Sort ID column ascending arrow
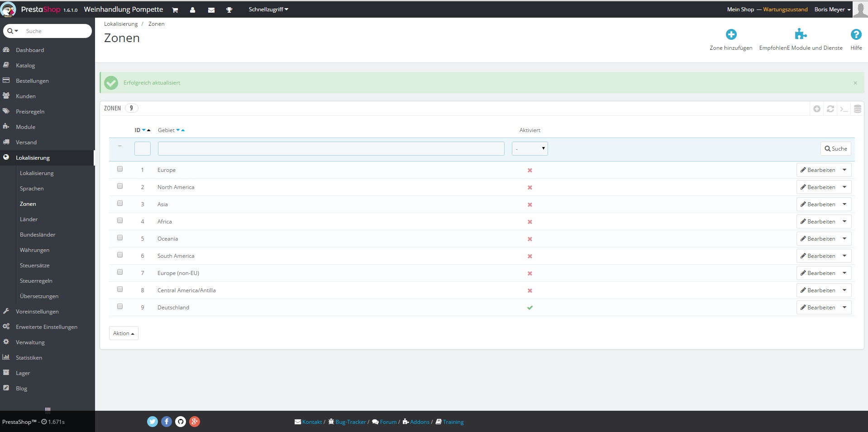 [149, 130]
